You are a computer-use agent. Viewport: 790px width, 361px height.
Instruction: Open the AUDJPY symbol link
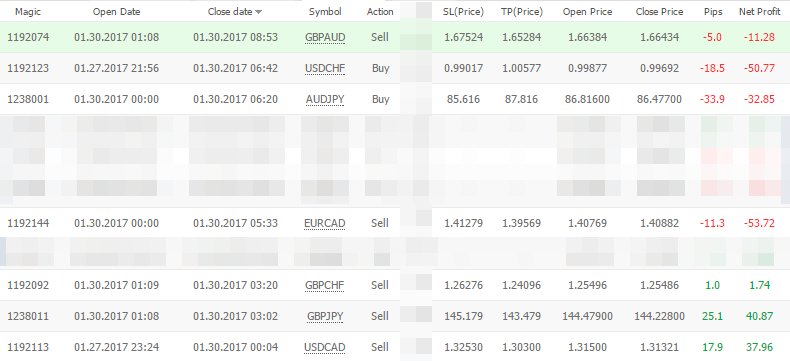point(325,99)
